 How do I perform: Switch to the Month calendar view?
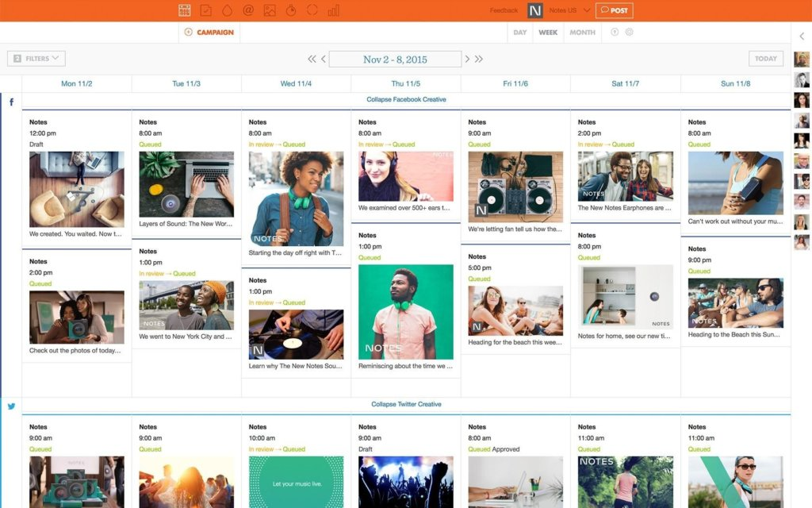click(583, 33)
